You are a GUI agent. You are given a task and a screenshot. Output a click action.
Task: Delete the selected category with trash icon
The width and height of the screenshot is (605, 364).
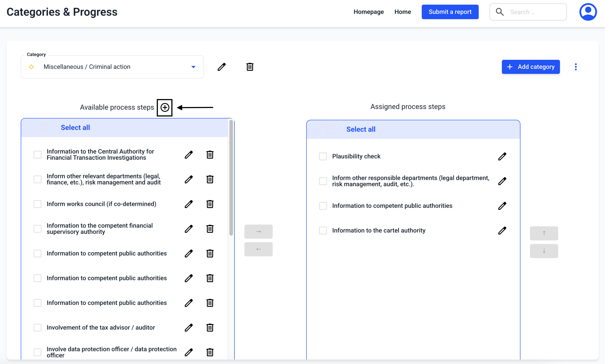[250, 67]
